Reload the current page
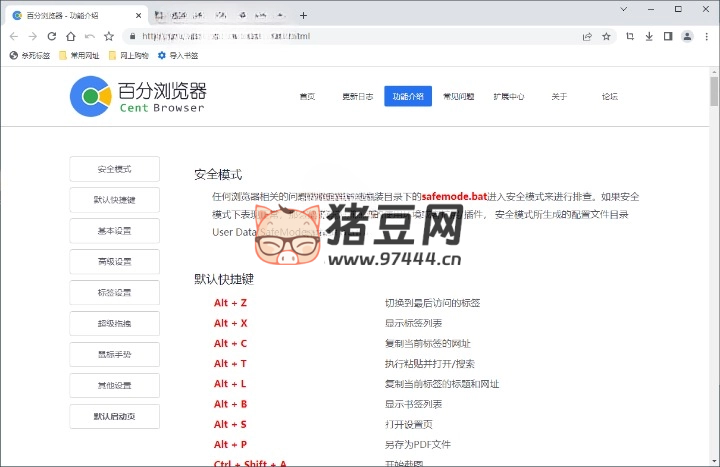720x467 pixels. 51,36
